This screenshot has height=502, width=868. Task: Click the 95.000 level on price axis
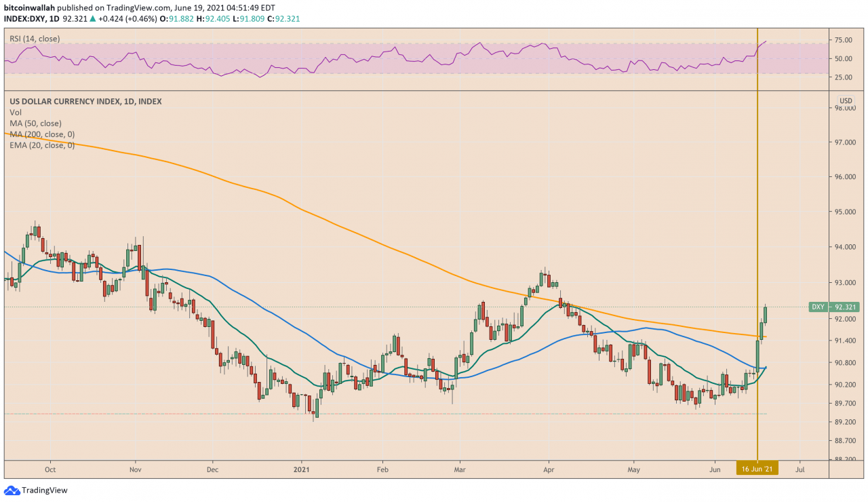846,212
